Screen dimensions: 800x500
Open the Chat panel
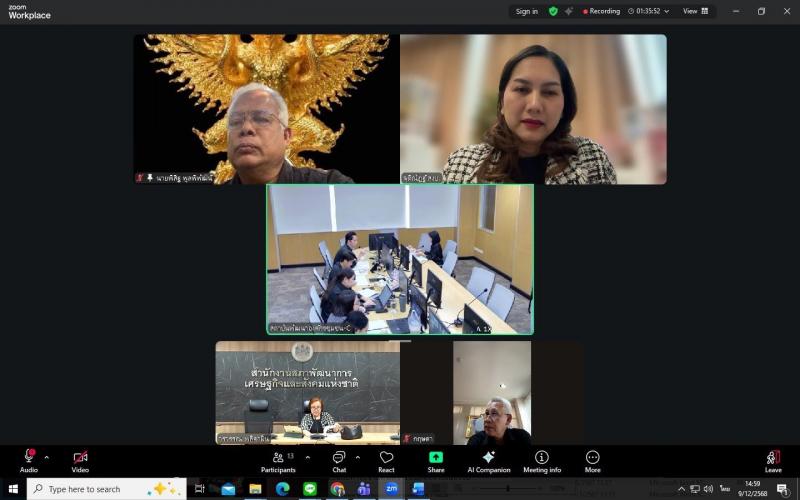tap(339, 461)
